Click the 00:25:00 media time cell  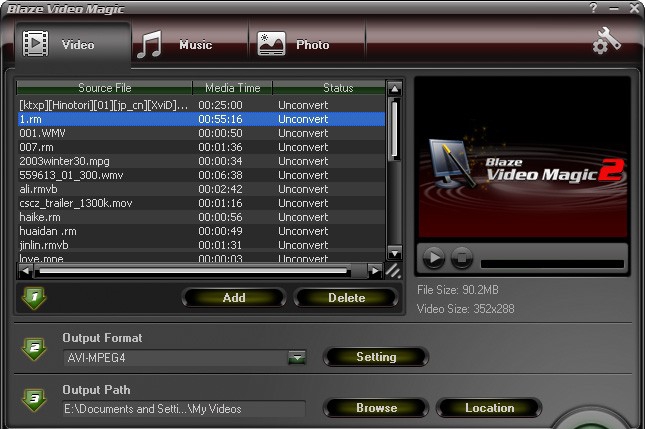(x=220, y=105)
